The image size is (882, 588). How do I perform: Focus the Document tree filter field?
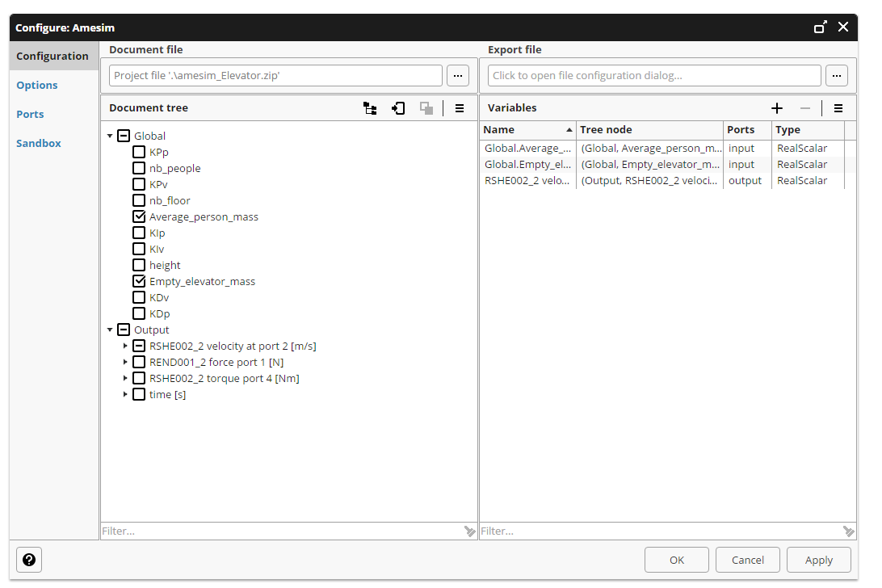[x=282, y=531]
